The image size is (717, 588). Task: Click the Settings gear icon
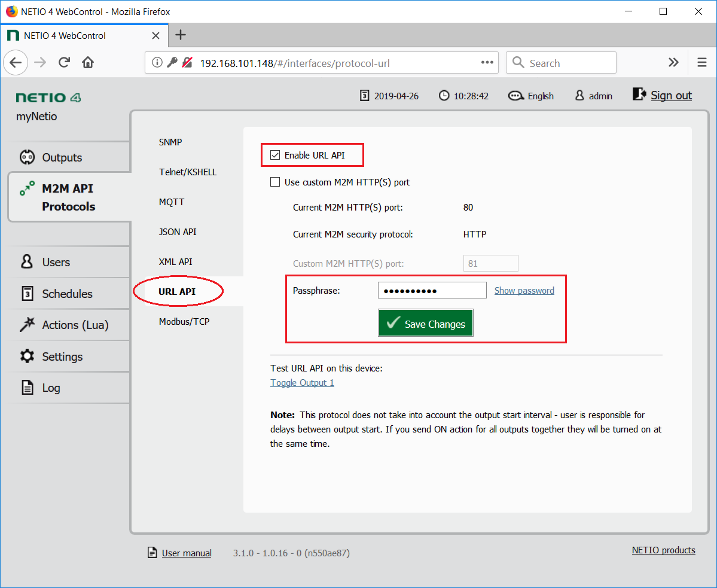(27, 356)
